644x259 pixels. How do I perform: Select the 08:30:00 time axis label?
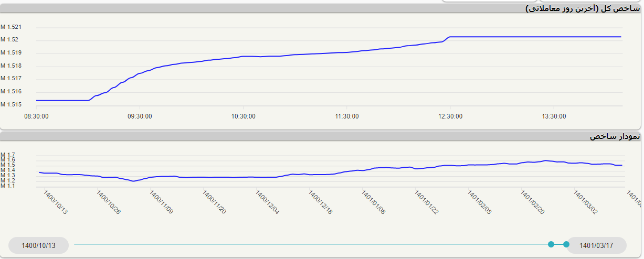36,116
